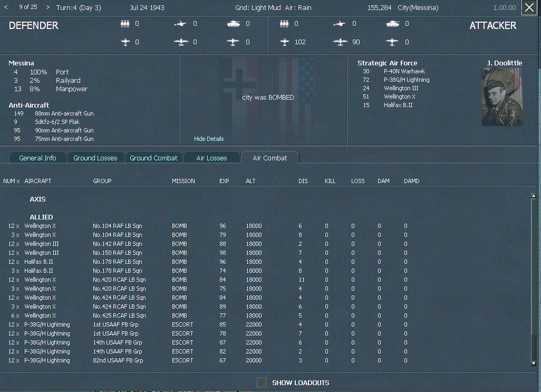Screen dimensions: 541x392
Task: Click the KILL column header
Action: coord(330,181)
